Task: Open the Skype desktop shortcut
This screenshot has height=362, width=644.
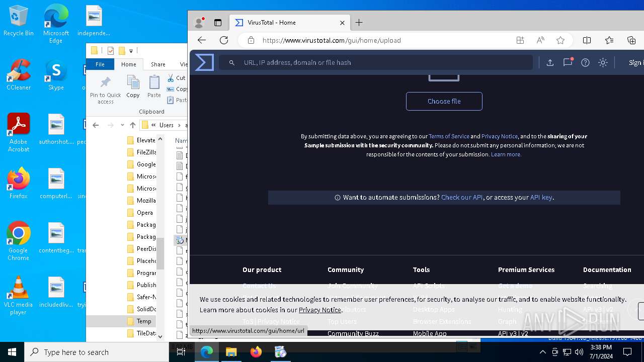Action: [56, 75]
